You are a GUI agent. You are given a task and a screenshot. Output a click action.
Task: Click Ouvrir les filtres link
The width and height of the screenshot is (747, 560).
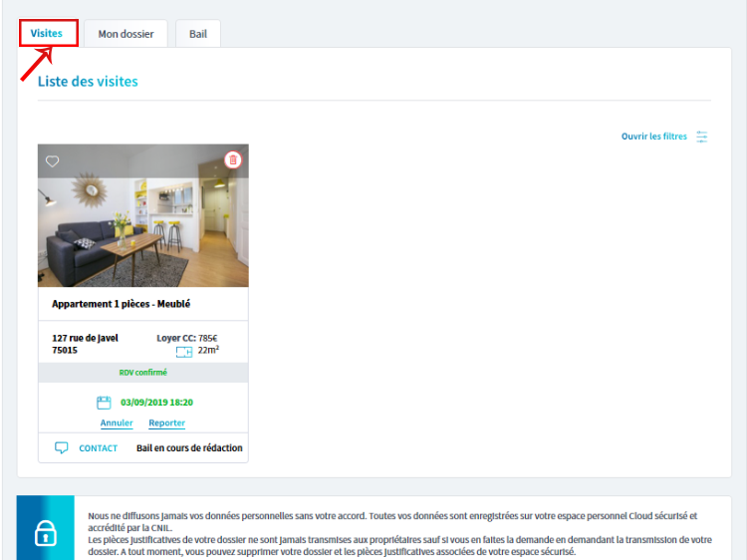point(654,137)
